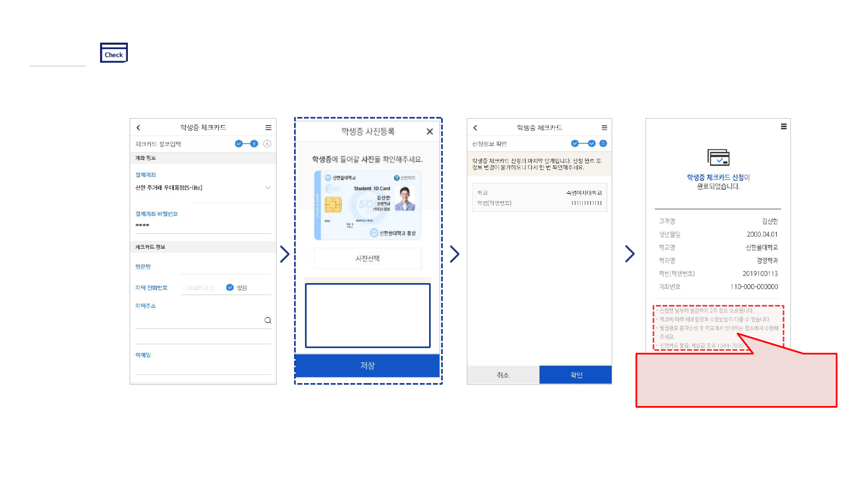This screenshot has width=868, height=488.
Task: Close the 학생증 사진등록 dialog
Action: click(x=430, y=132)
